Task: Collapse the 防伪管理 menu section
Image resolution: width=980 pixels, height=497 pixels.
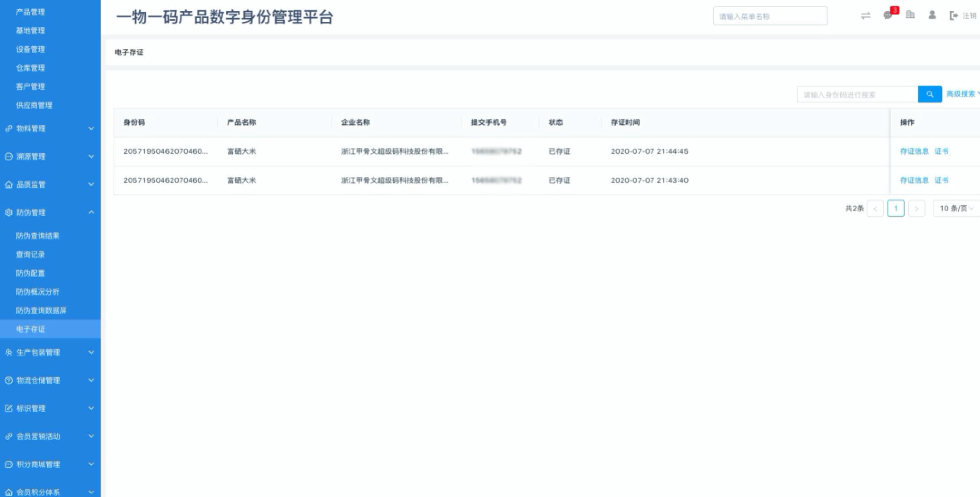Action: coord(91,212)
